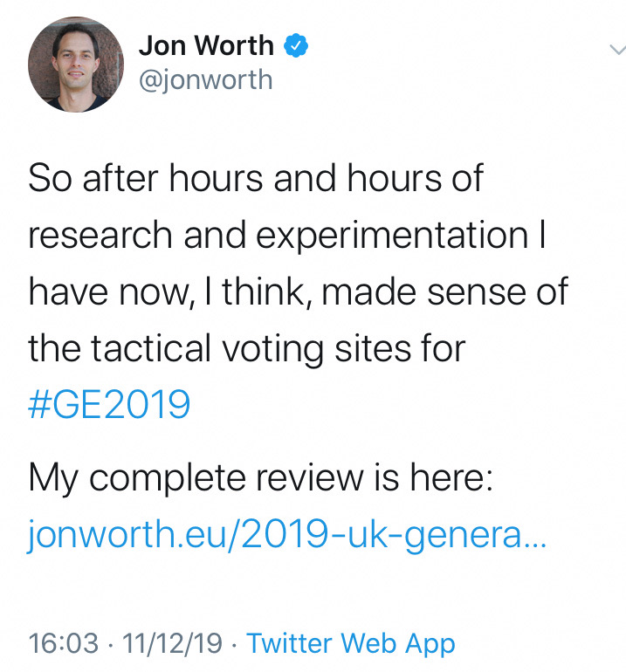Open the #GE2019 hashtag

click(x=109, y=404)
